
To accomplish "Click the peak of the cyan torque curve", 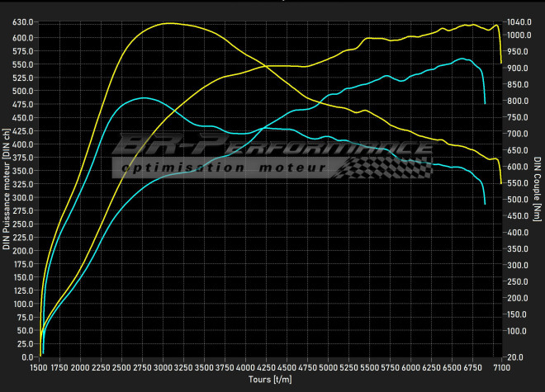I will (143, 97).
